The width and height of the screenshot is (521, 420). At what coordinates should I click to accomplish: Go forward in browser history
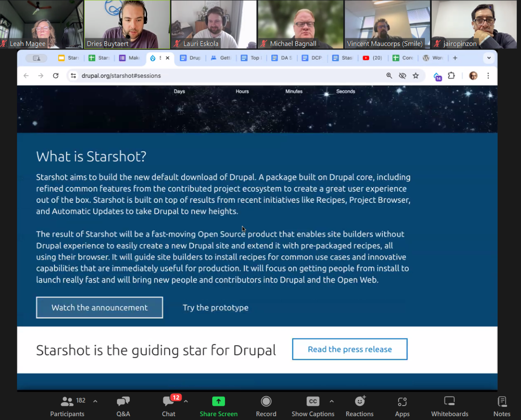coord(41,76)
